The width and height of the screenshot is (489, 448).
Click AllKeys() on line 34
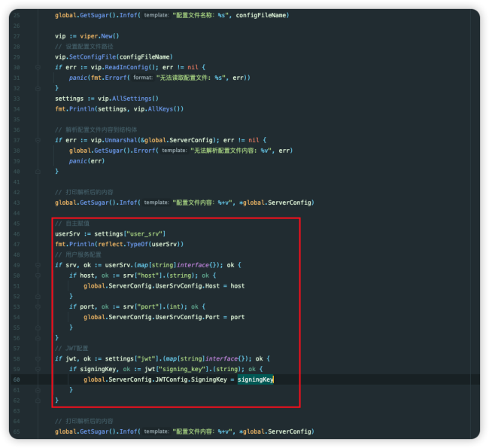[x=163, y=109]
